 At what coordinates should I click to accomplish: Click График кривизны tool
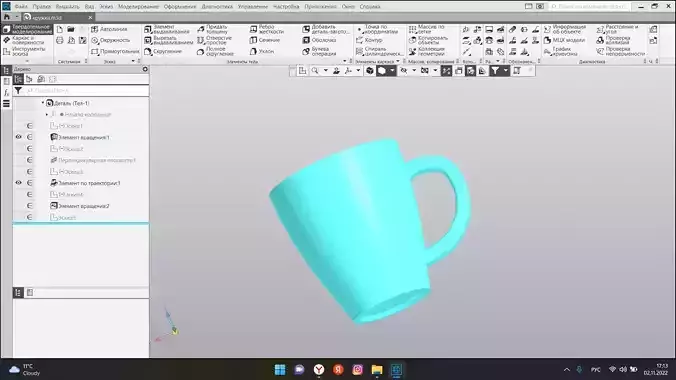coord(560,51)
